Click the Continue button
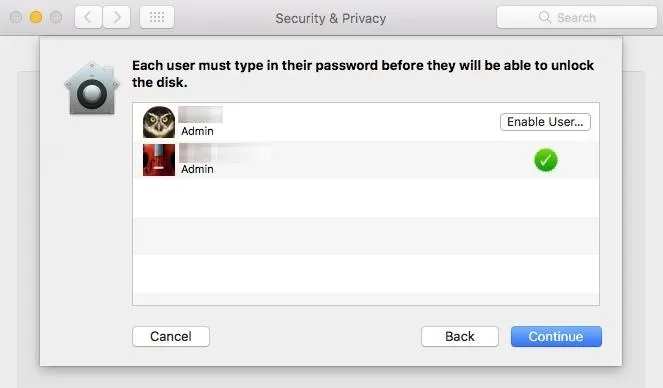 point(556,336)
